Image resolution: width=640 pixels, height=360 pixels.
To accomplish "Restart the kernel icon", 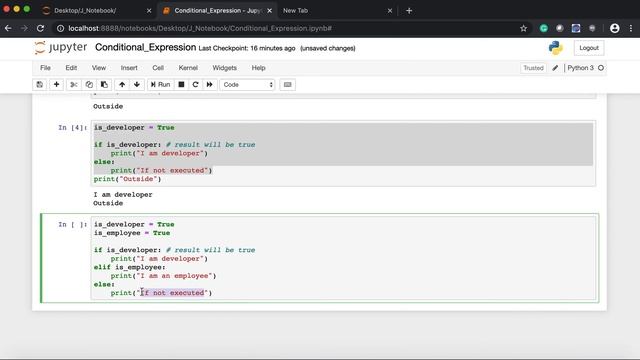I will pyautogui.click(x=196, y=84).
